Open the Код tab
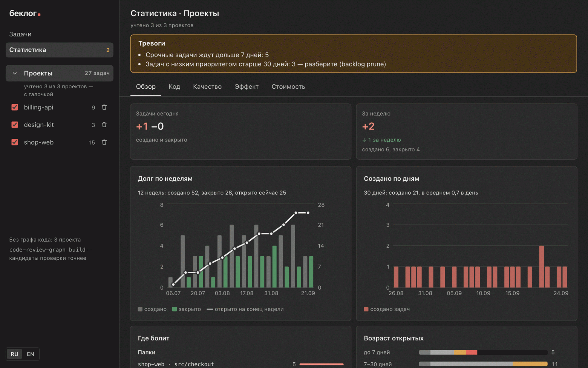The height and width of the screenshot is (368, 588). pos(174,87)
